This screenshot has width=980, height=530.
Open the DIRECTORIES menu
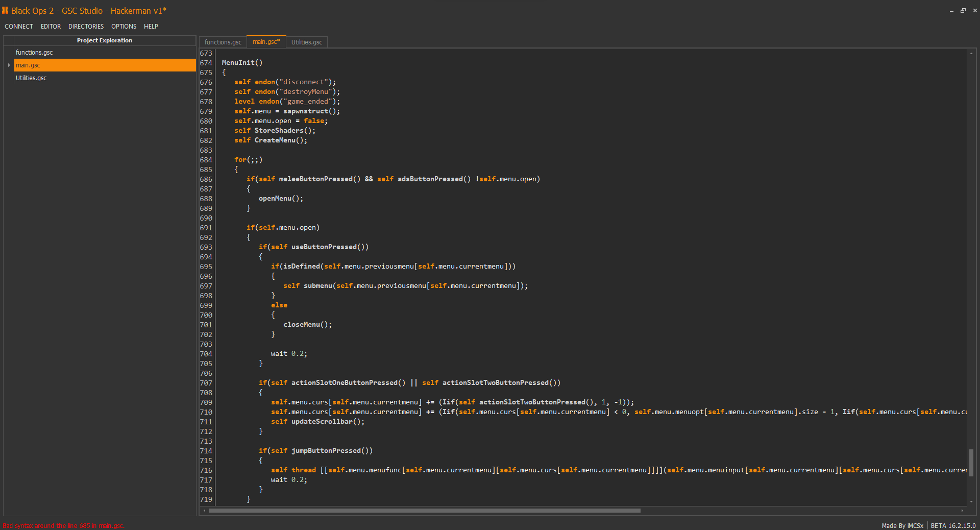coord(86,27)
